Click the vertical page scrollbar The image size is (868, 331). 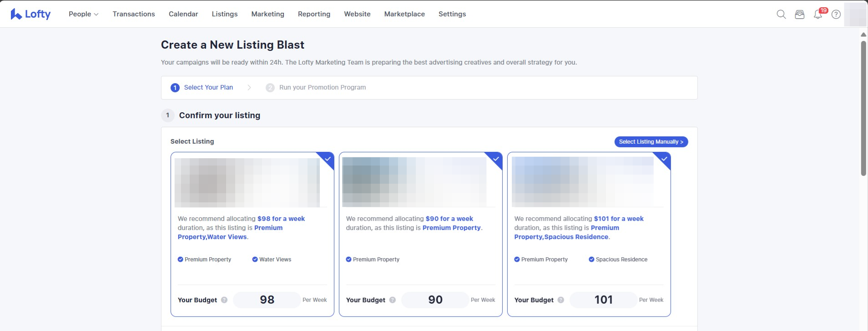coord(863,109)
